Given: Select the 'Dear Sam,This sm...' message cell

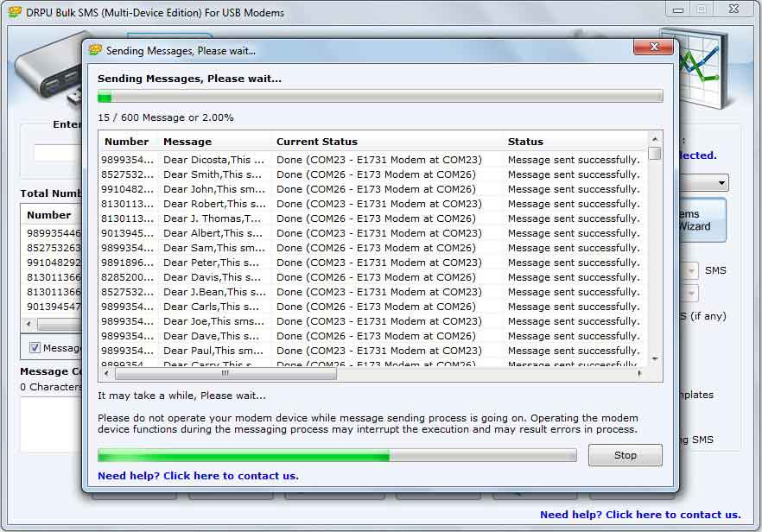Looking at the screenshot, I should [214, 248].
